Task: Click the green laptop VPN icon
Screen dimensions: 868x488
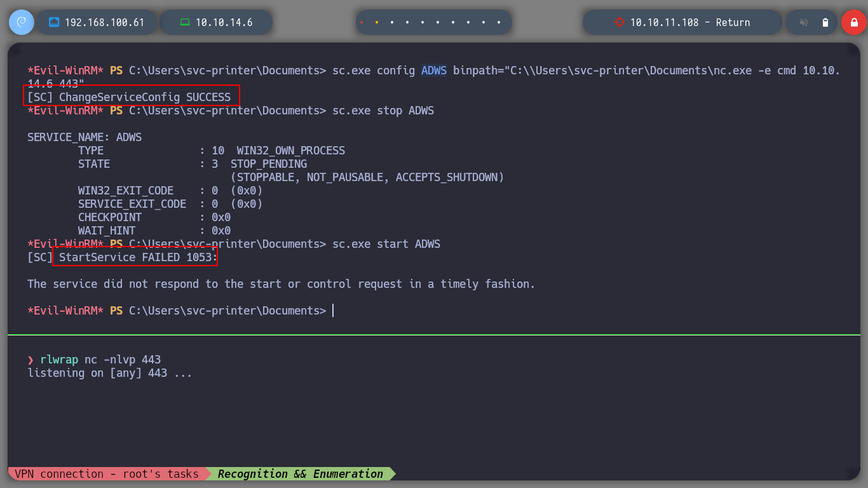Action: pyautogui.click(x=185, y=22)
